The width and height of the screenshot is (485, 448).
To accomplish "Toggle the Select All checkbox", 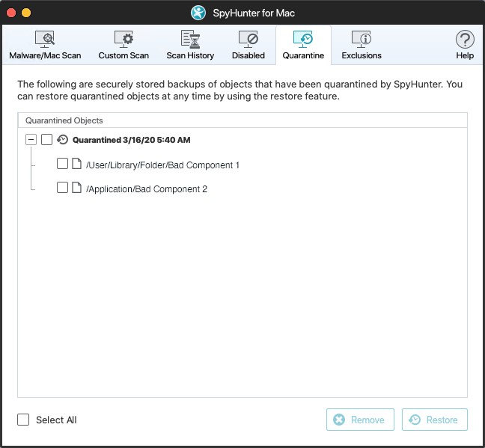I will click(x=24, y=420).
